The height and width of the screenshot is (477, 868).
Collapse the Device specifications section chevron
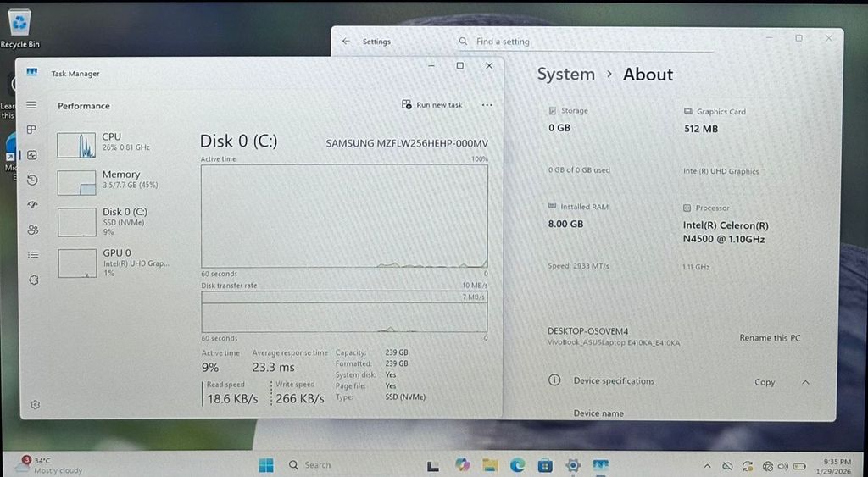805,382
